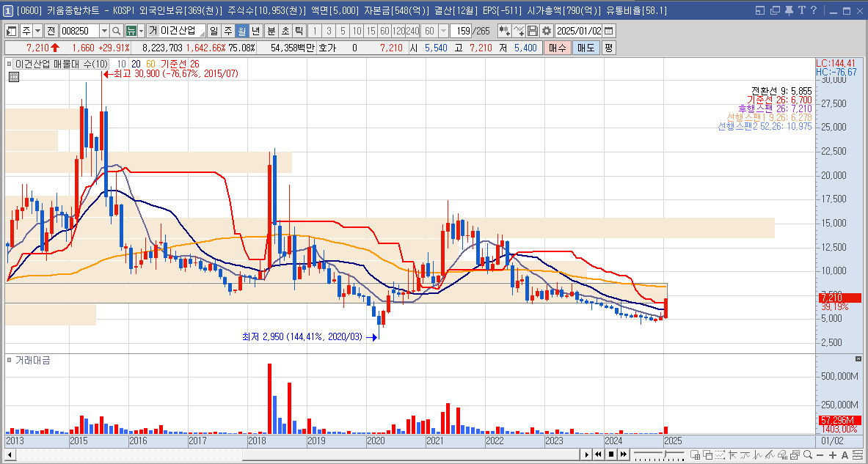Expand the news icon dropdown arrow

pos(141,31)
